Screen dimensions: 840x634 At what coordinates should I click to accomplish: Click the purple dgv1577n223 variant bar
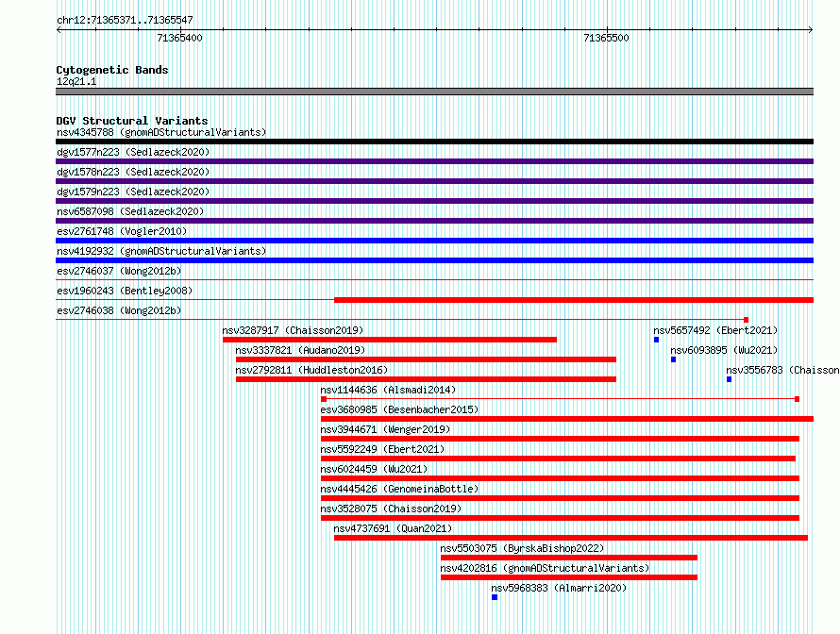pyautogui.click(x=434, y=161)
